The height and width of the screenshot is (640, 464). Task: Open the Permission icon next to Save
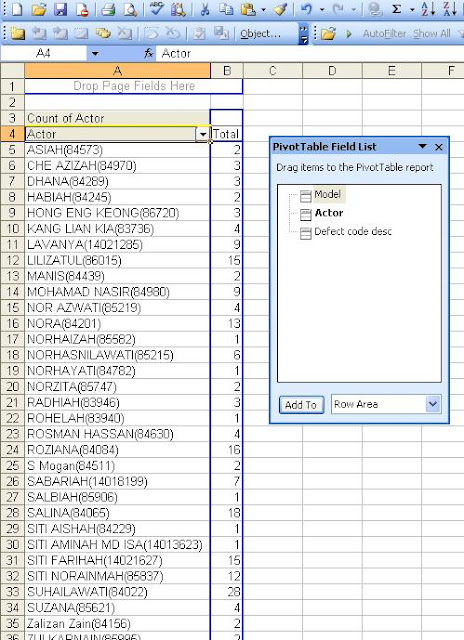(82, 9)
